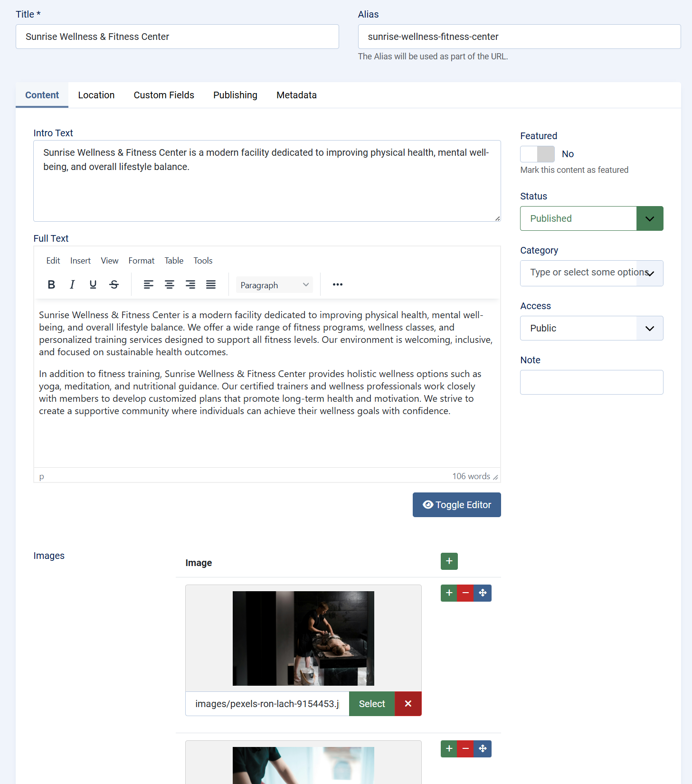The height and width of the screenshot is (784, 692).
Task: Apply strikethrough formatting
Action: [114, 284]
